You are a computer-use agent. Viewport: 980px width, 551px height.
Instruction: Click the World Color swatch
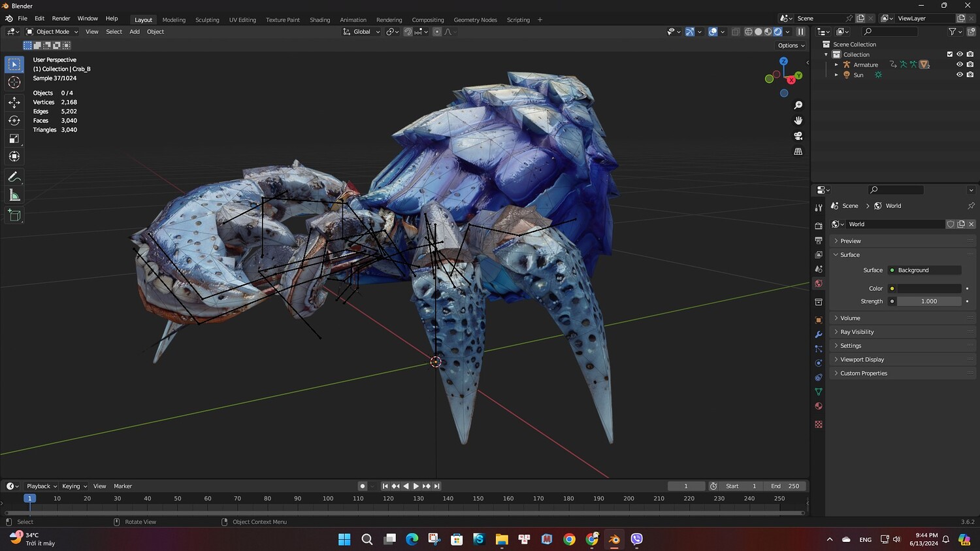929,288
